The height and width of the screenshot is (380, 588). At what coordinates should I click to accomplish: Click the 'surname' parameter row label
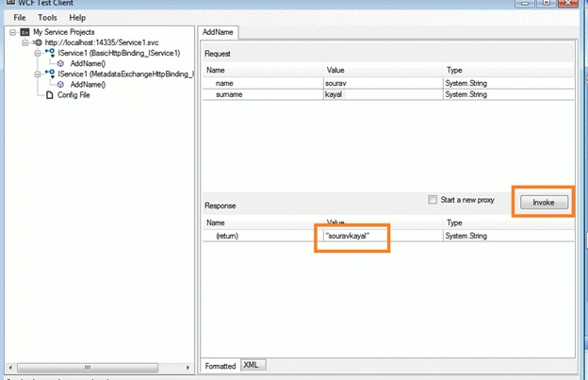tap(229, 94)
